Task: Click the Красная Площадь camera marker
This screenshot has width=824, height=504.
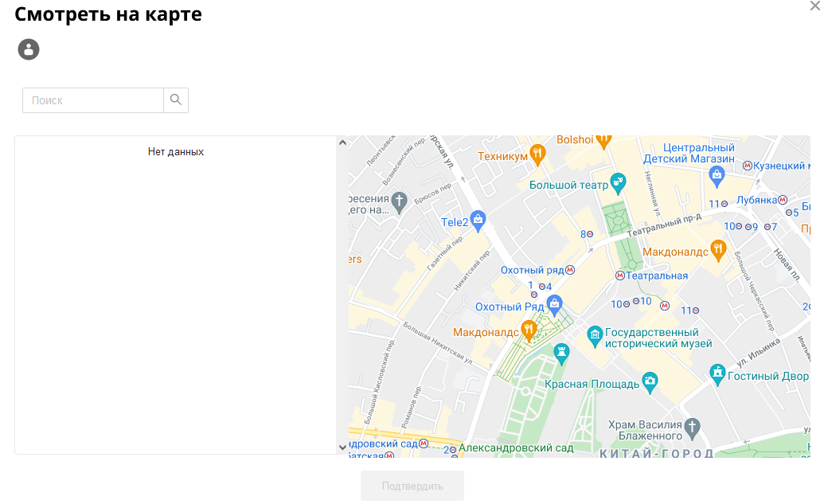Action: pos(650,383)
